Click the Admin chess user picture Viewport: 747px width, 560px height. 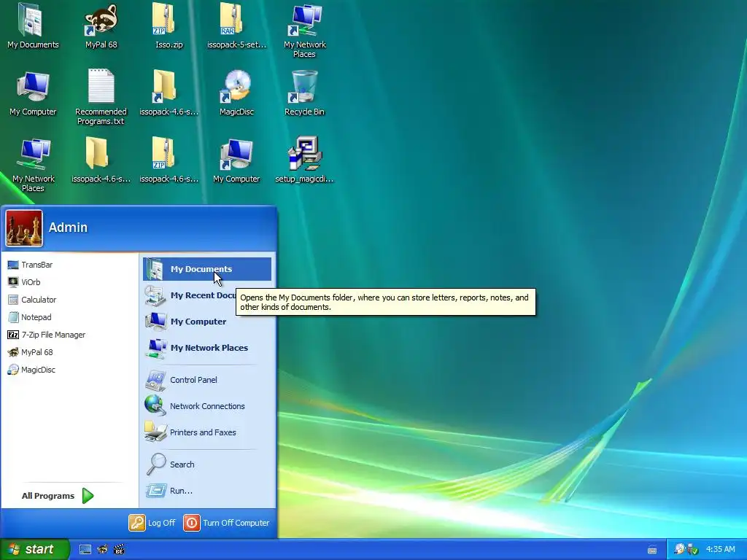point(24,228)
